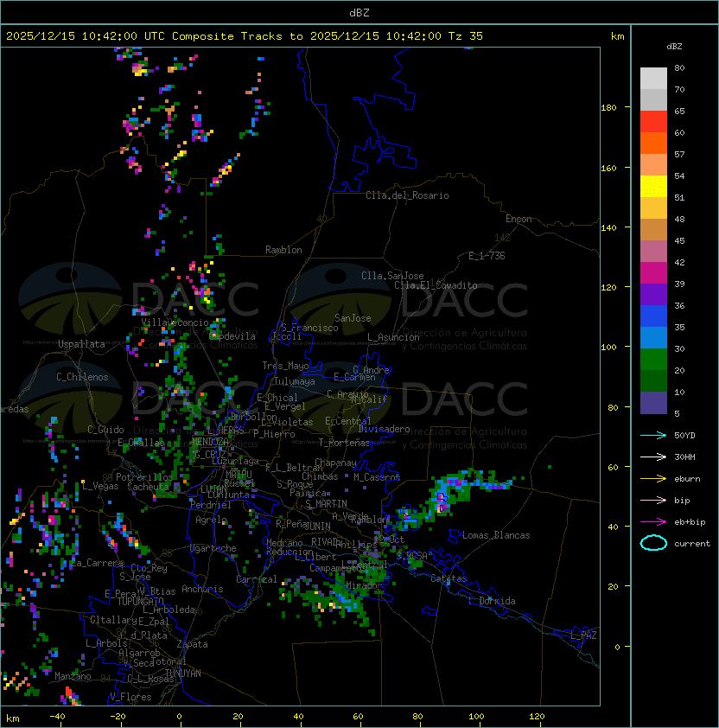Select the green 20-30 dBZ swatch

tap(653, 360)
